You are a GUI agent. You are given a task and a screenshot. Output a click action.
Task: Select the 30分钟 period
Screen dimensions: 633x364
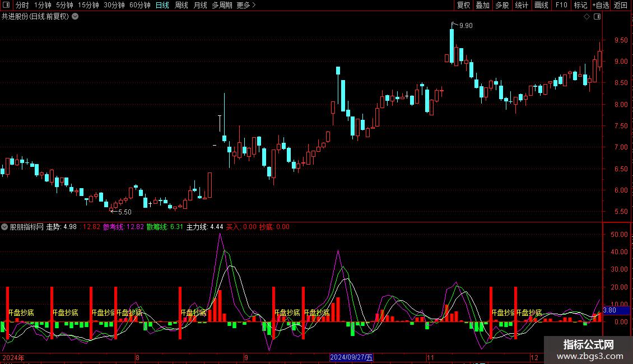(114, 5)
